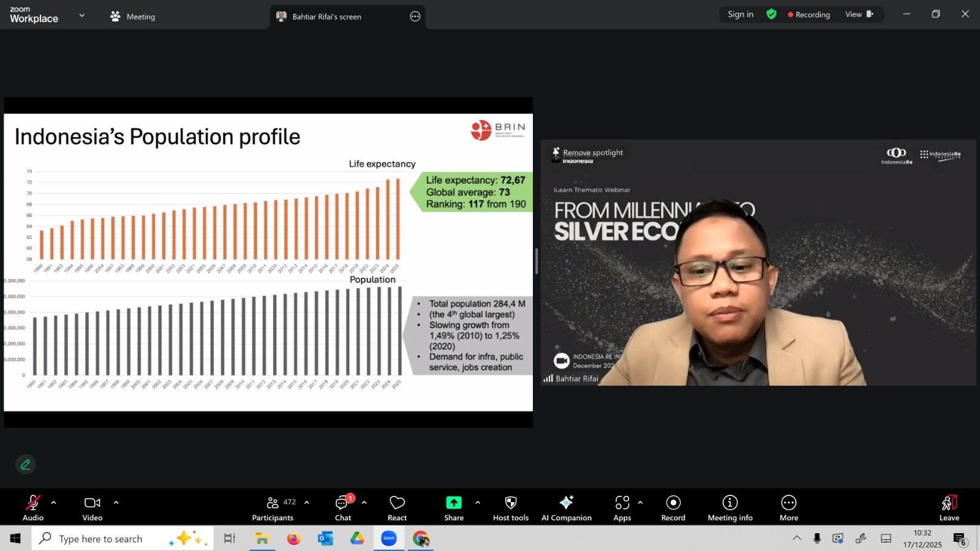This screenshot has width=980, height=551.
Task: Switch to the Meeting tab
Action: pos(133,17)
